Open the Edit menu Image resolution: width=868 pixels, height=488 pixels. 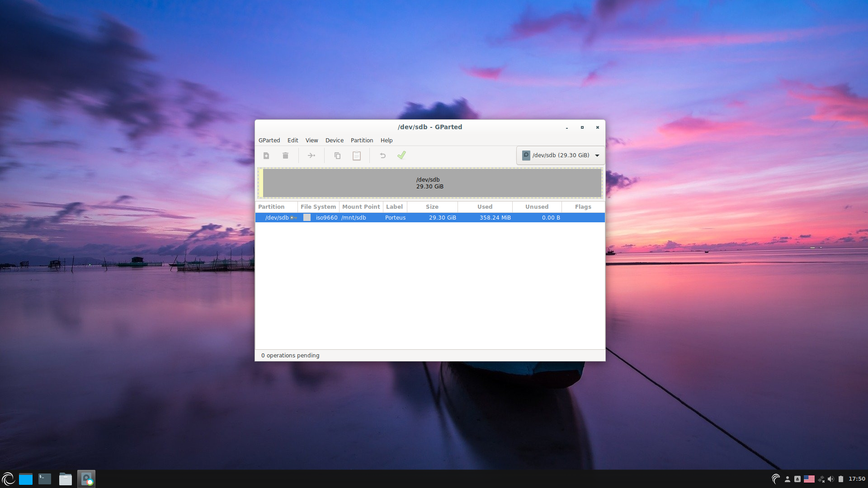point(292,140)
